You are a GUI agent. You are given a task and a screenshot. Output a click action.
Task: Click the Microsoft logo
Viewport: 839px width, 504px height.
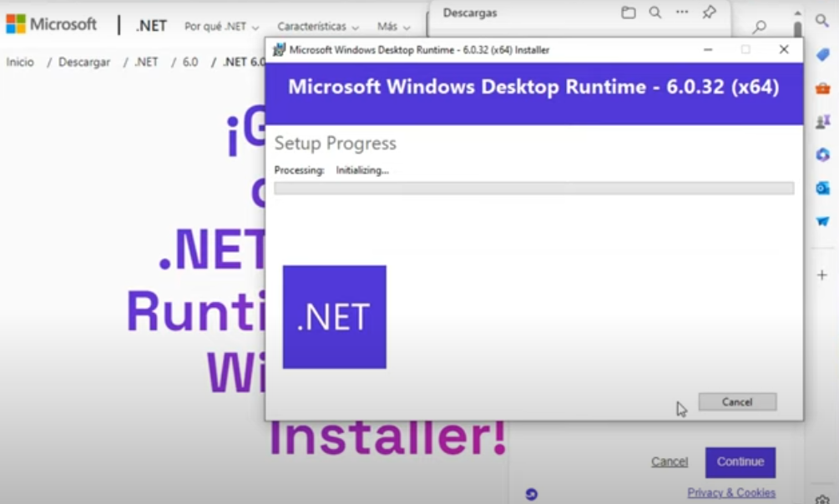tap(51, 24)
